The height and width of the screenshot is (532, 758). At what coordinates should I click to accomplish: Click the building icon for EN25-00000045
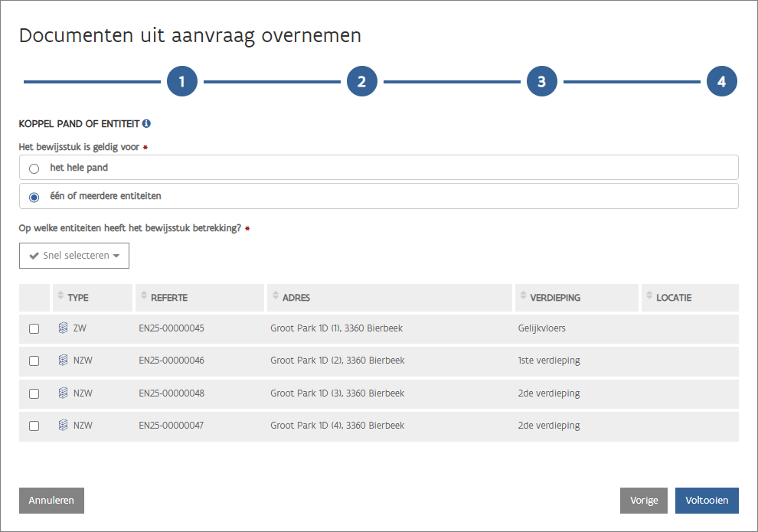tap(64, 328)
